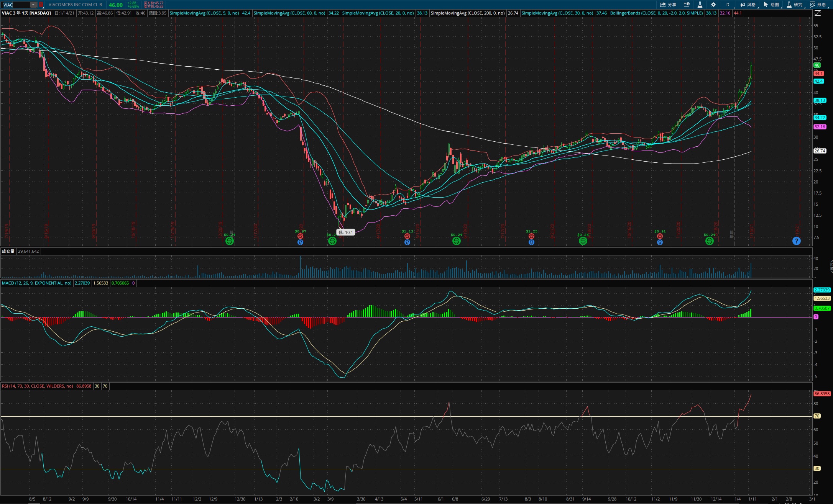This screenshot has height=504, width=833.
Task: Click SimpleMovingAvg (CLOSE, 200, 0, no) label
Action: click(468, 13)
